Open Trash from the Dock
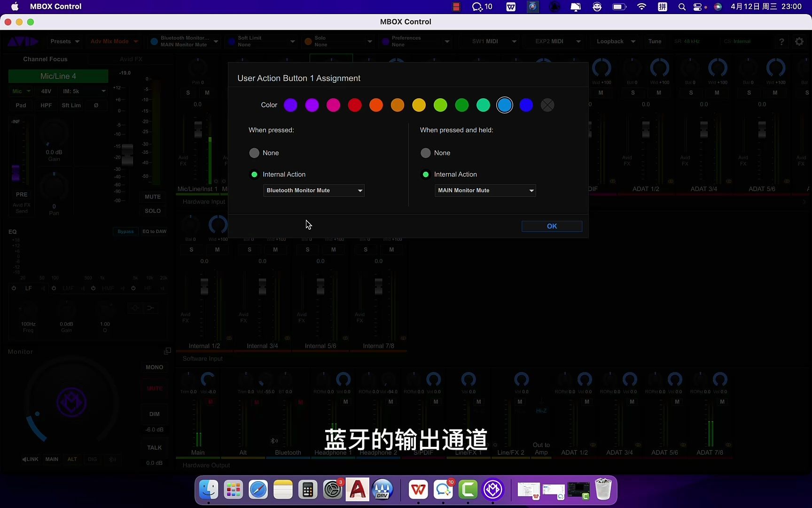Image resolution: width=812 pixels, height=508 pixels. pyautogui.click(x=603, y=490)
